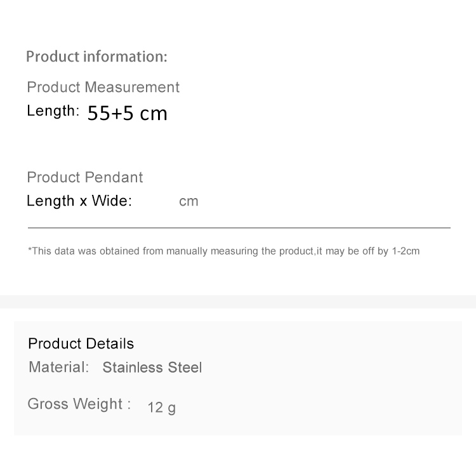Viewport: 476px width, 471px height.
Task: Select the 'Product Pendant' subheading
Action: click(84, 177)
